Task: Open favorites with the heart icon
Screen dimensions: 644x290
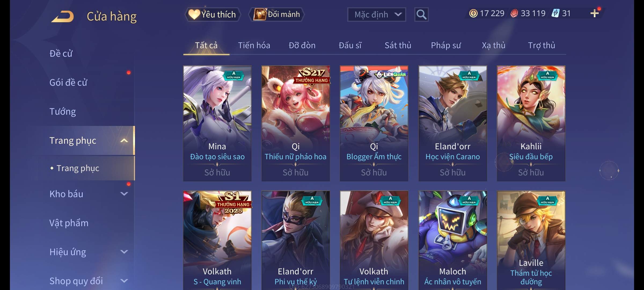Action: [x=194, y=14]
